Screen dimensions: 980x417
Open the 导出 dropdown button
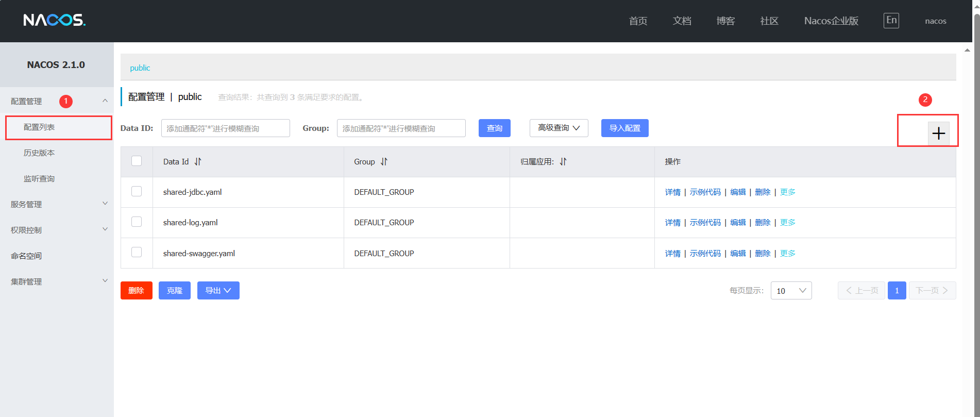(x=218, y=291)
